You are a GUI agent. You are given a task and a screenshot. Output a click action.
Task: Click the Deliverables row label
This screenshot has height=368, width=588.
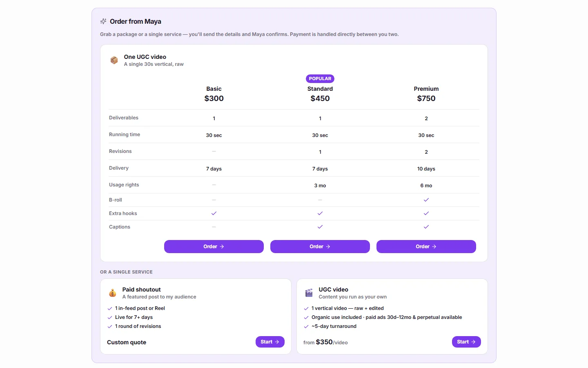click(x=124, y=118)
